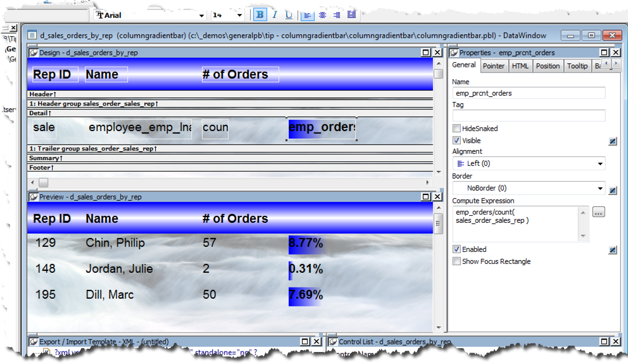
Task: Maximize the Design pane
Action: point(426,53)
